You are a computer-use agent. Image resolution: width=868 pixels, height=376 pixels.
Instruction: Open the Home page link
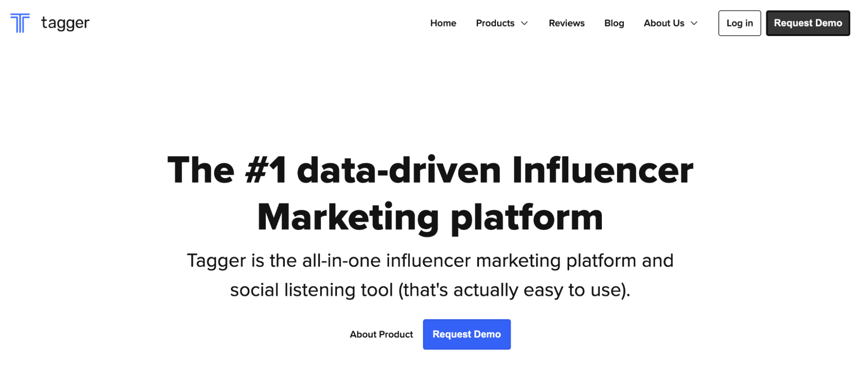pyautogui.click(x=443, y=23)
